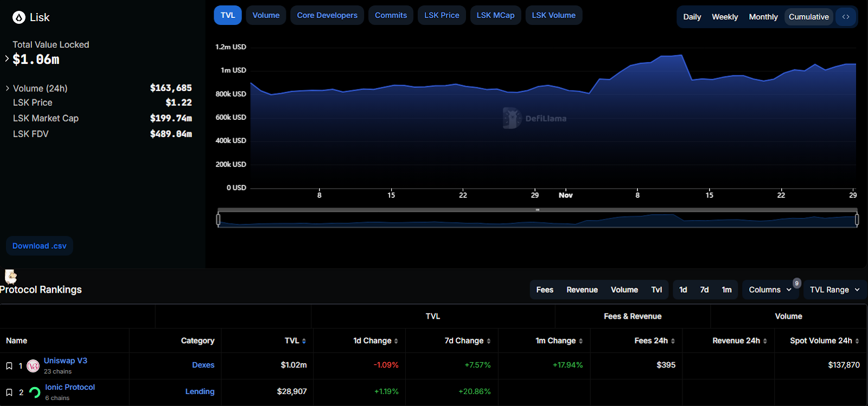This screenshot has height=406, width=868.
Task: Bookmark the Ionic Protocol row
Action: coord(9,392)
